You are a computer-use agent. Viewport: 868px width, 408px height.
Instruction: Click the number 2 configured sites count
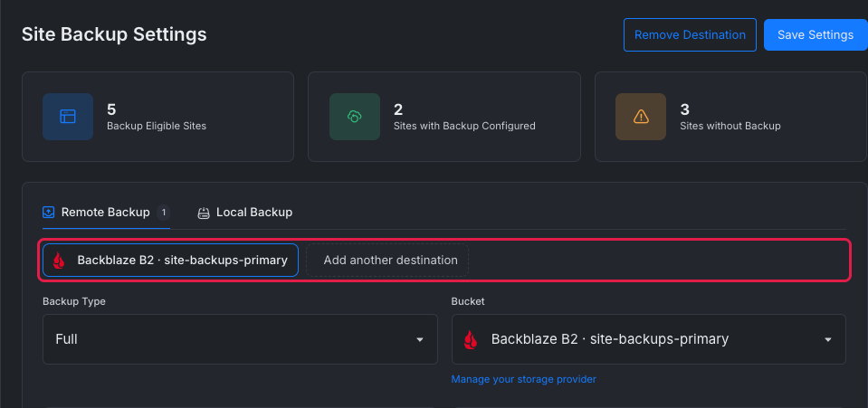point(398,109)
